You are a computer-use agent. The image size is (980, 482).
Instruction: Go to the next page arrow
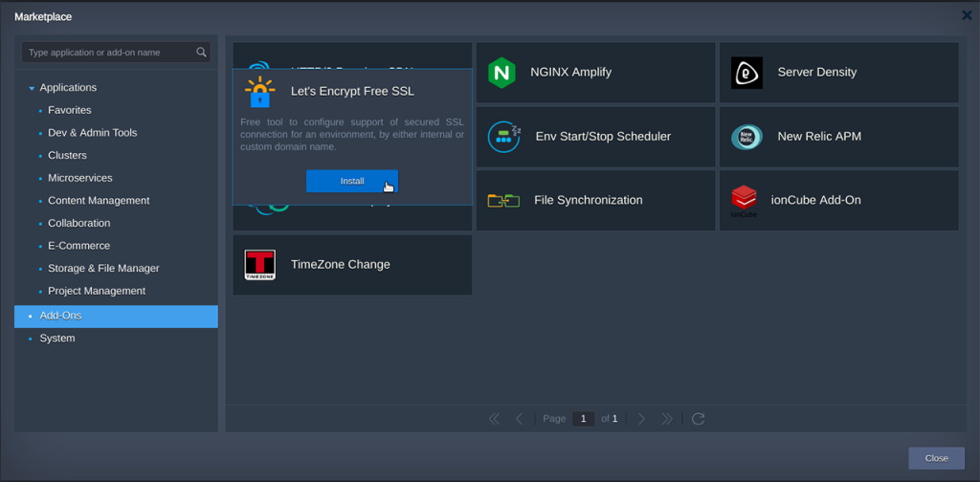tap(641, 419)
